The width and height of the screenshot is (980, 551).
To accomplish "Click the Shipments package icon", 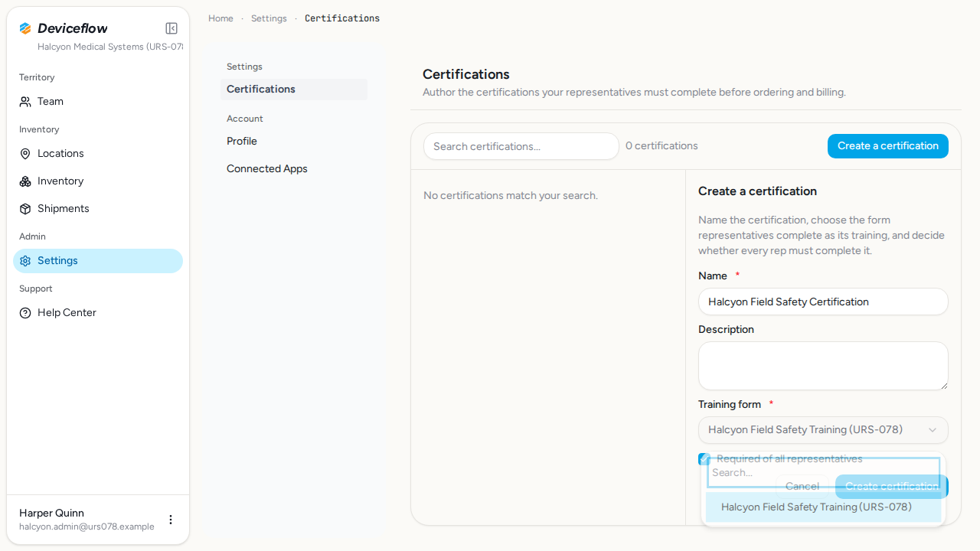I will [25, 209].
